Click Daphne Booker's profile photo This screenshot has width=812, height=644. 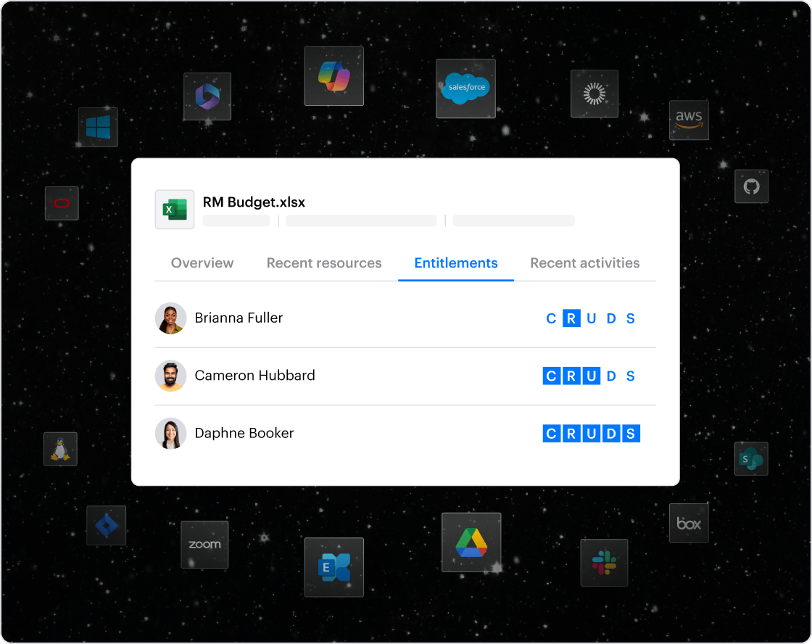171,434
